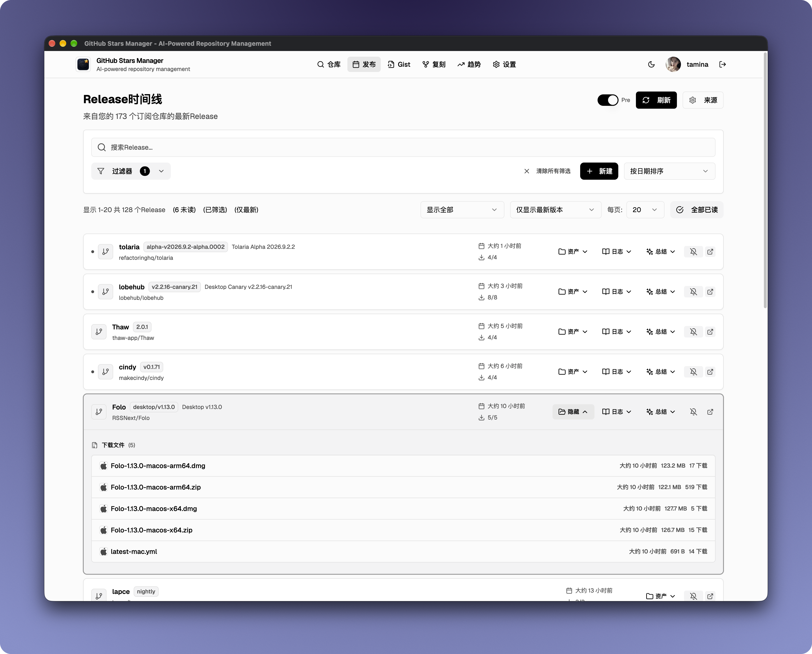The image size is (812, 654).
Task: Click tag alpha-v2026.9.2-alpha.0002
Action: tap(185, 247)
